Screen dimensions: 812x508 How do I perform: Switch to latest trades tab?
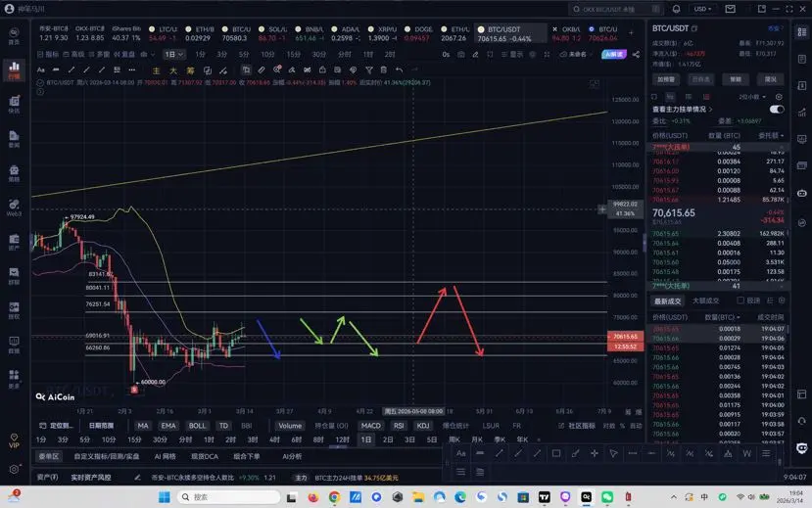click(667, 300)
